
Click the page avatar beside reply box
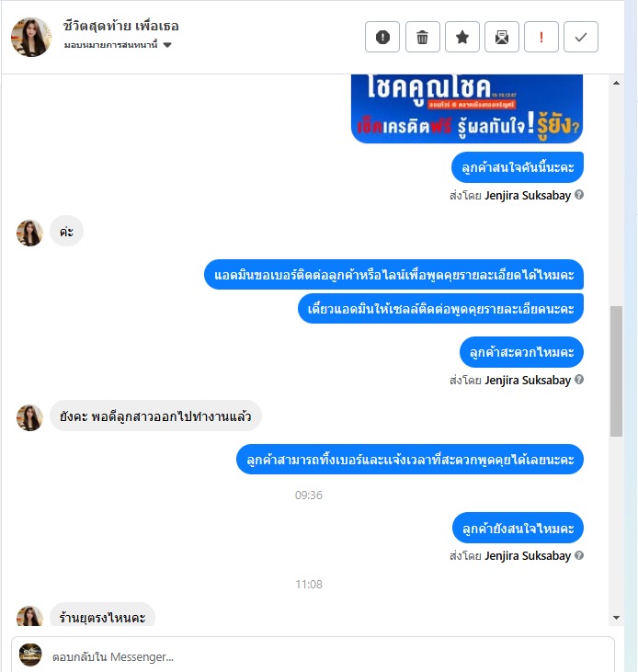(x=30, y=655)
